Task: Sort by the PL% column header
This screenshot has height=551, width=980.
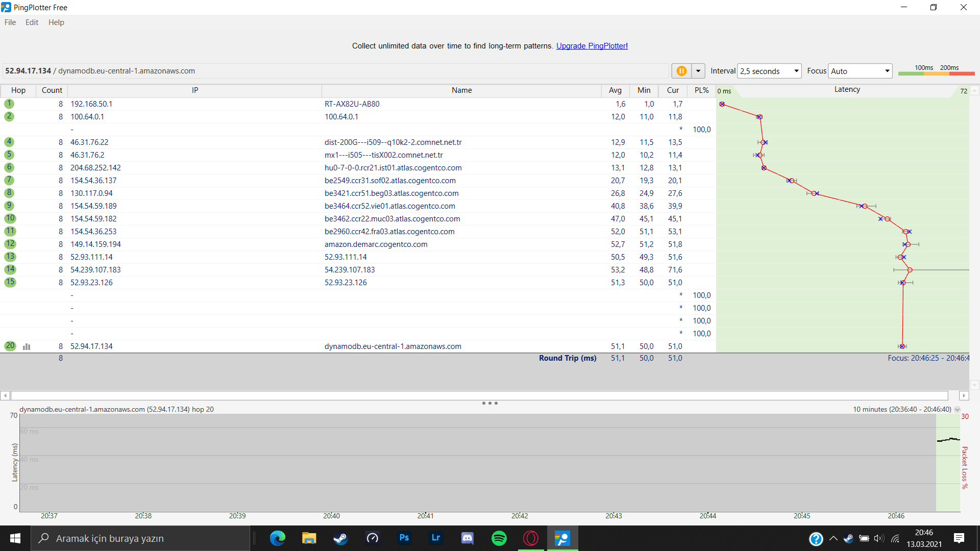Action: (701, 90)
